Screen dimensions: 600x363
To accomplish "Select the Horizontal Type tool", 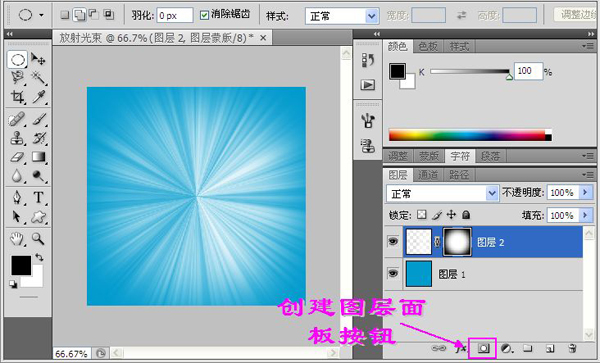I will tap(38, 197).
